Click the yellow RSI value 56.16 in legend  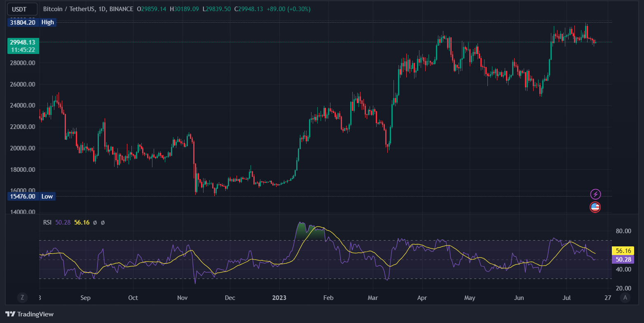[82, 222]
